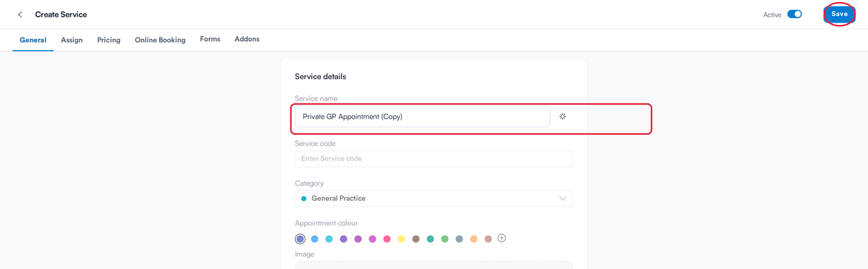
Task: Select the brown appointment colour
Action: 416,239
